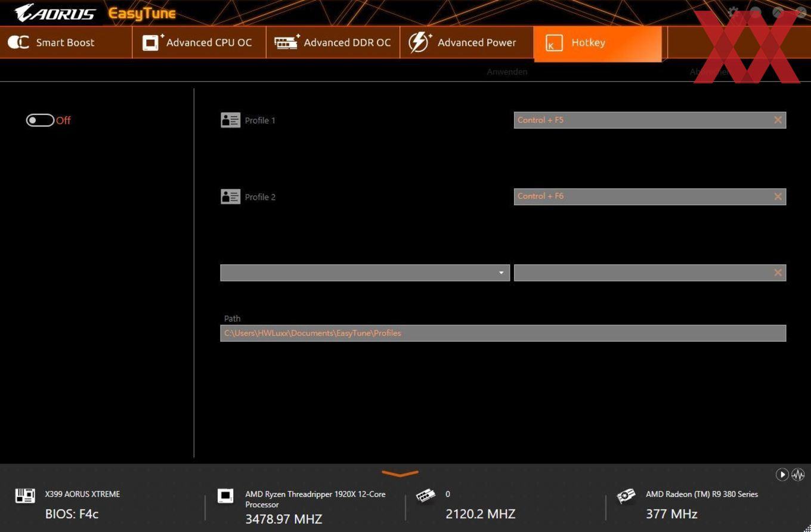Image resolution: width=811 pixels, height=532 pixels.
Task: Click the RAM icon beside 2120.2 MHZ
Action: click(x=425, y=496)
